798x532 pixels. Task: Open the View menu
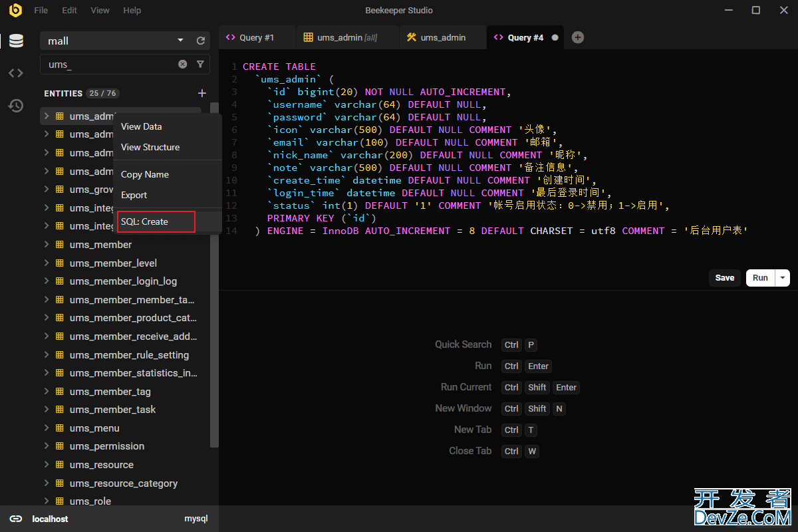(100, 11)
